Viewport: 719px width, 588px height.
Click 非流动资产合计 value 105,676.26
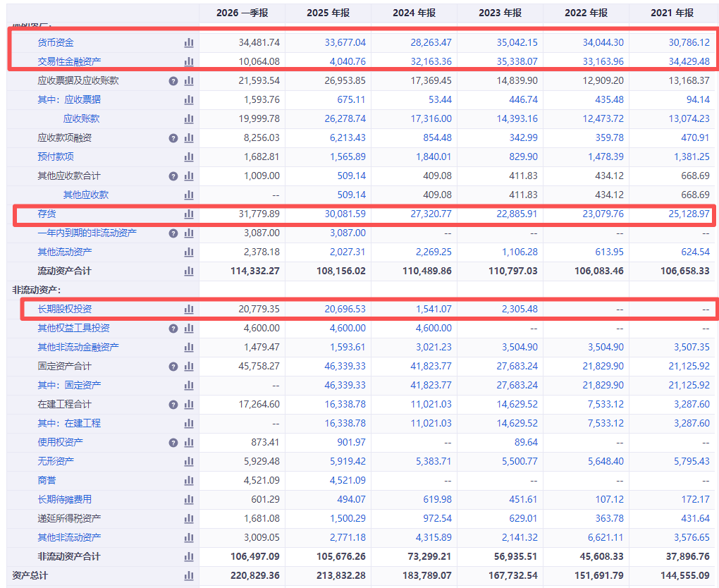pos(341,557)
